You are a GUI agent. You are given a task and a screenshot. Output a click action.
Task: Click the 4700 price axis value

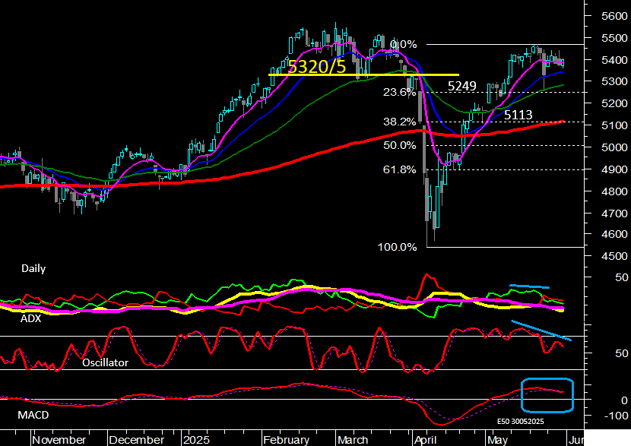tap(614, 214)
